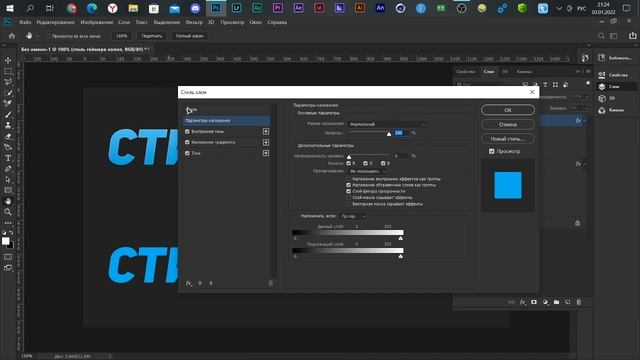Select the Rectangular Marquee tool
Viewport: 640px width, 360px height.
pyautogui.click(x=8, y=71)
